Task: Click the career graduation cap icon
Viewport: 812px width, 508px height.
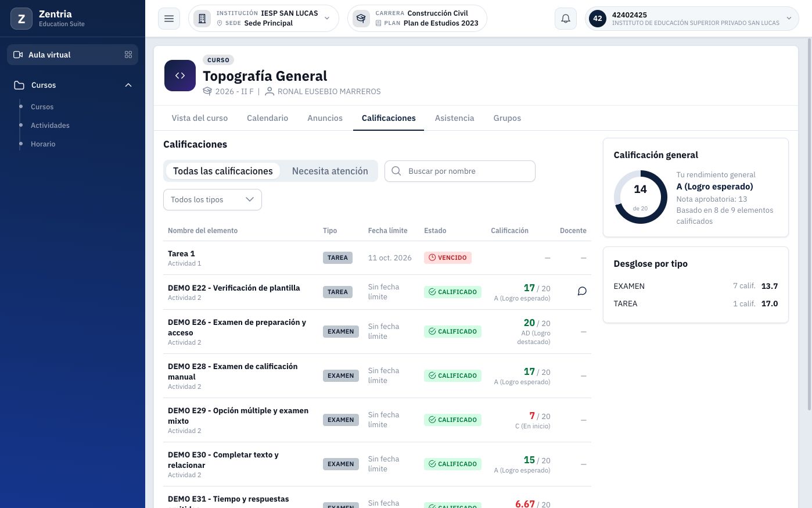Action: tap(361, 19)
